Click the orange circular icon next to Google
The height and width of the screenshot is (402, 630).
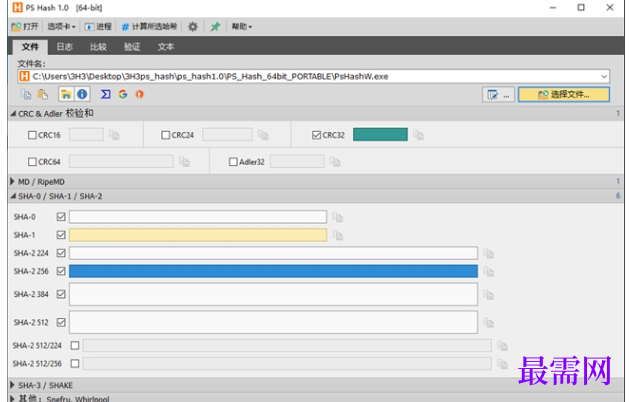[139, 94]
